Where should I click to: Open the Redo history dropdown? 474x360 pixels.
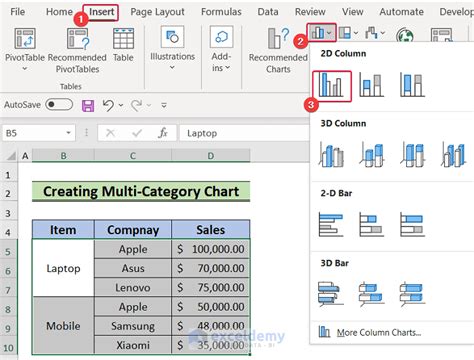(x=149, y=105)
